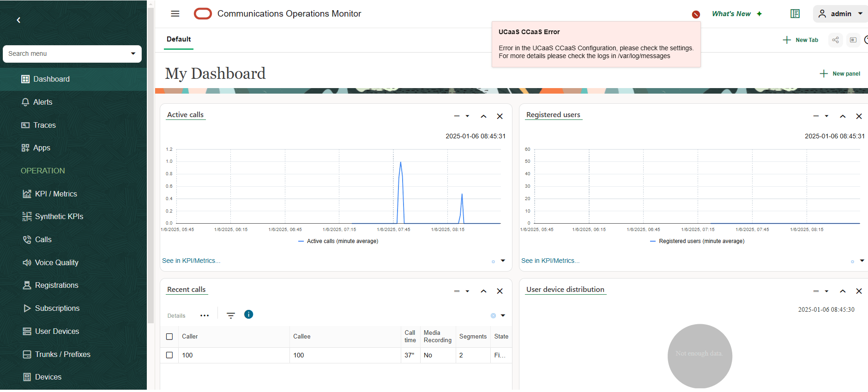Click the Oracle logo icon
Screen dimensions: 868x392
pos(203,14)
